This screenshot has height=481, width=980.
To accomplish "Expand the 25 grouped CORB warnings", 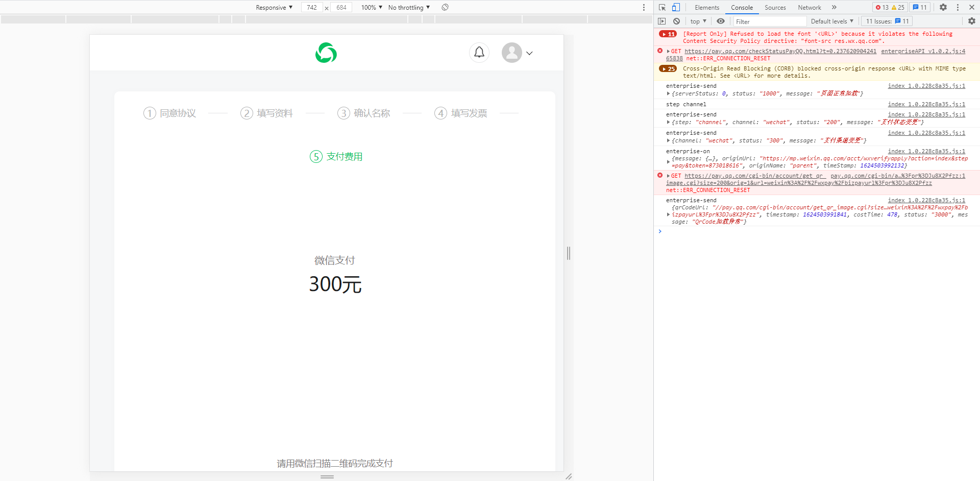I will 668,69.
